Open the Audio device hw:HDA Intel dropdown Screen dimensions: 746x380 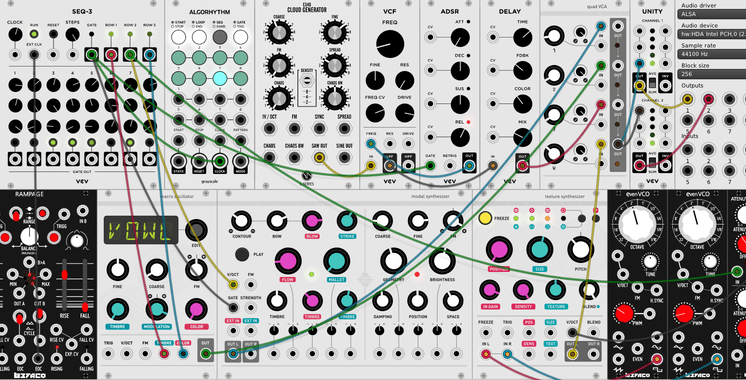pyautogui.click(x=712, y=34)
